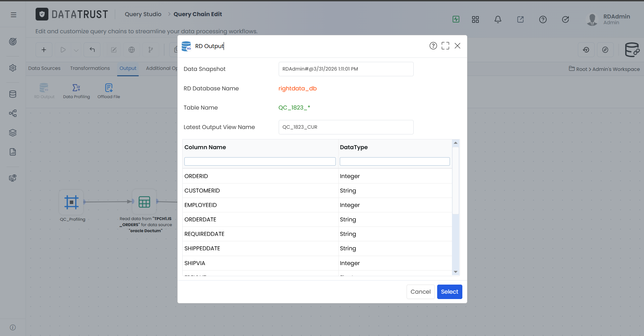Click the table scrollbar down arrow
Screen dimensions: 644x336
(456, 272)
